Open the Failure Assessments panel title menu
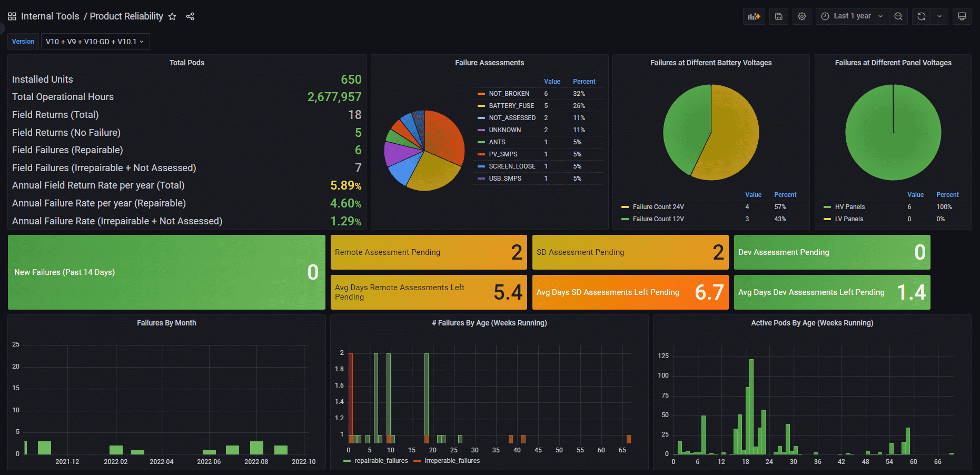This screenshot has width=980, height=475. point(489,63)
